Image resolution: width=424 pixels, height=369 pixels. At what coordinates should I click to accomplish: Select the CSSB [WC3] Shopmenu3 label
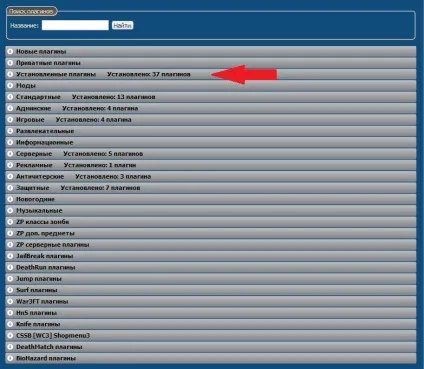pyautogui.click(x=53, y=335)
